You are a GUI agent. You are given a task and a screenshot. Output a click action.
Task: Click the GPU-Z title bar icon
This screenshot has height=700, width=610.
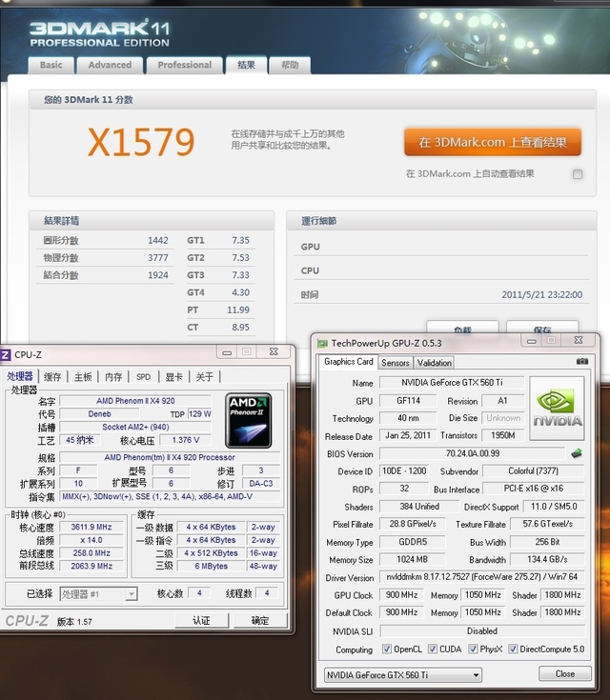(x=322, y=343)
